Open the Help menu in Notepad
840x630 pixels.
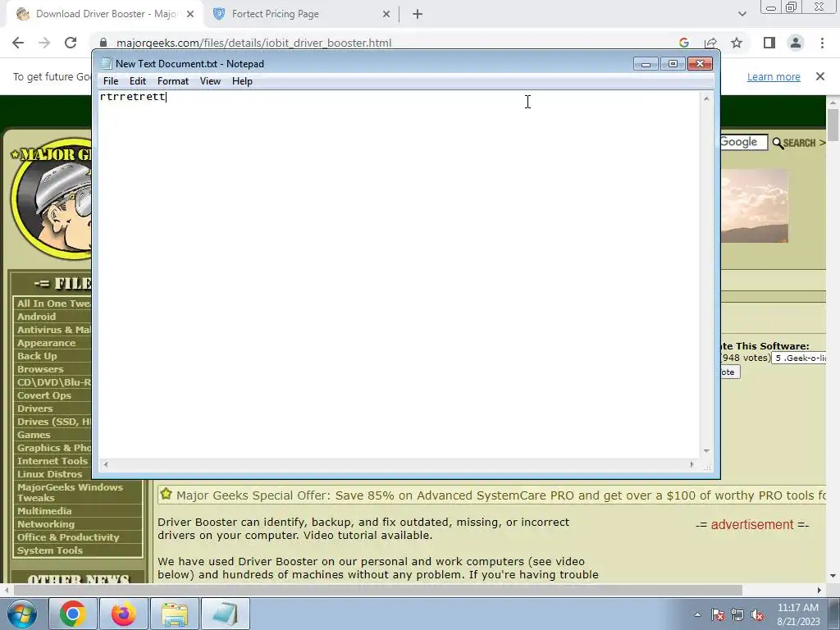coord(242,81)
